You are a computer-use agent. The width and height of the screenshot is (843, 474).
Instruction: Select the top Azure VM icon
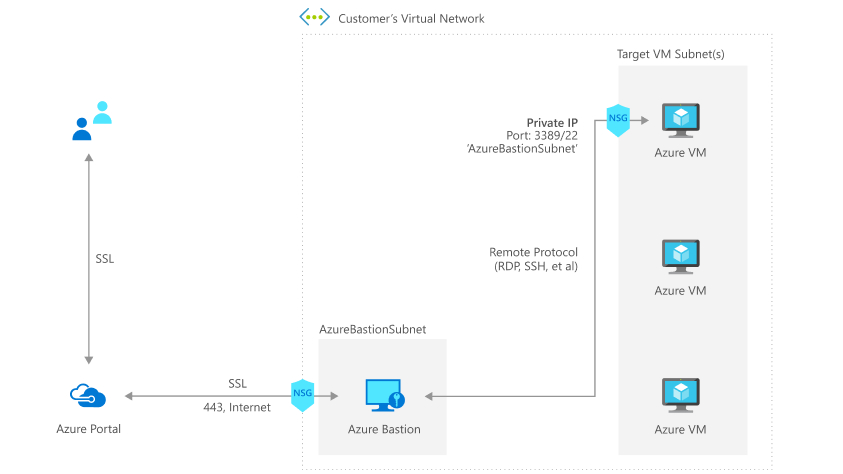click(681, 121)
